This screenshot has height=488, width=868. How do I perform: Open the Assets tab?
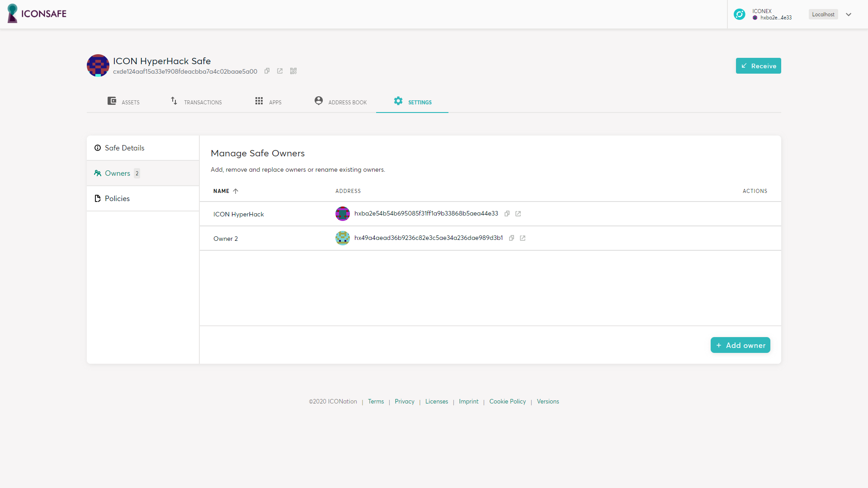pyautogui.click(x=123, y=102)
